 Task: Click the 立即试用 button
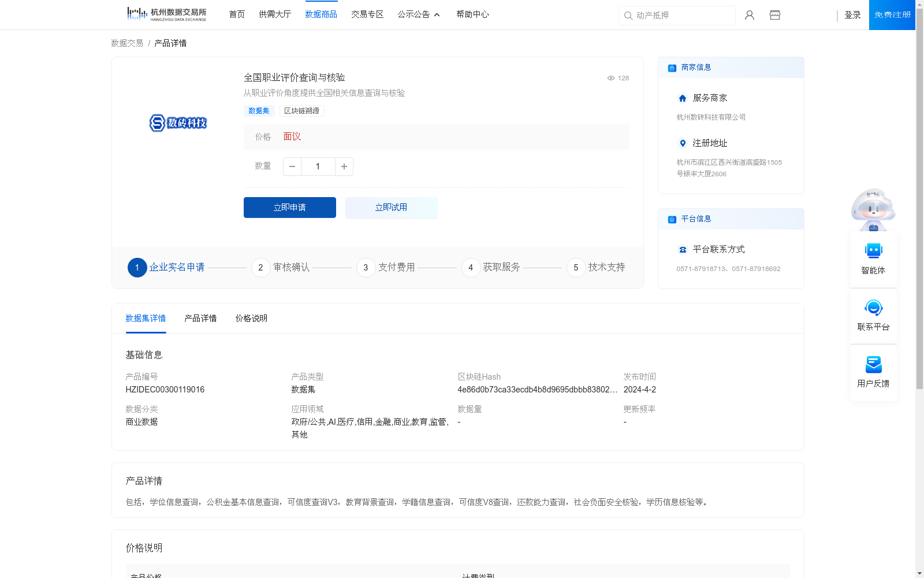pyautogui.click(x=392, y=208)
